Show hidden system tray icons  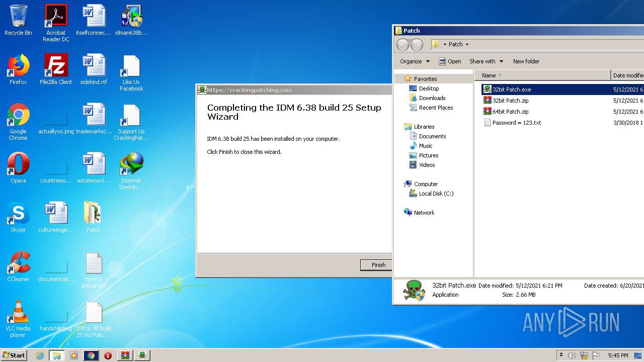point(561,355)
